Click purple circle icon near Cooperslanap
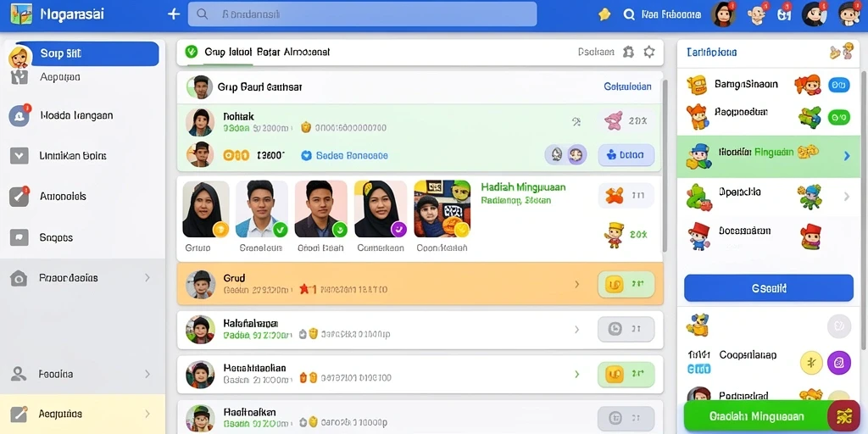 (x=838, y=363)
